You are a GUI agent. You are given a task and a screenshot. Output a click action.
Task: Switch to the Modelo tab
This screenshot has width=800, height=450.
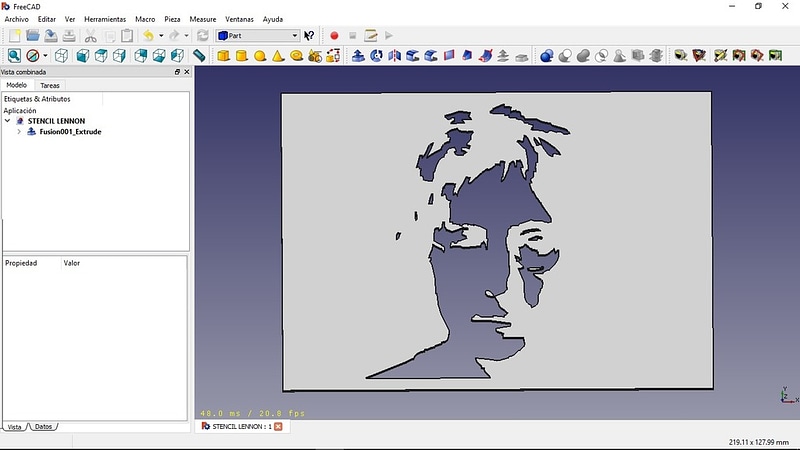[17, 85]
